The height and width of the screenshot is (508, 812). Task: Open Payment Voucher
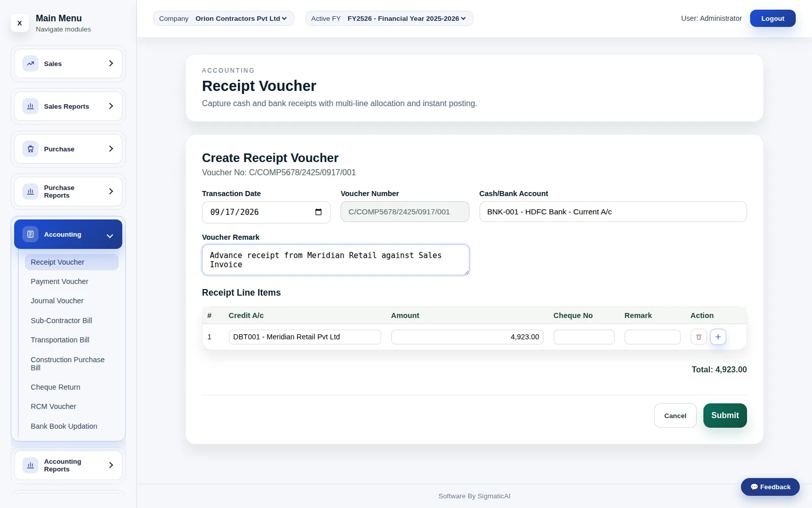pyautogui.click(x=72, y=281)
